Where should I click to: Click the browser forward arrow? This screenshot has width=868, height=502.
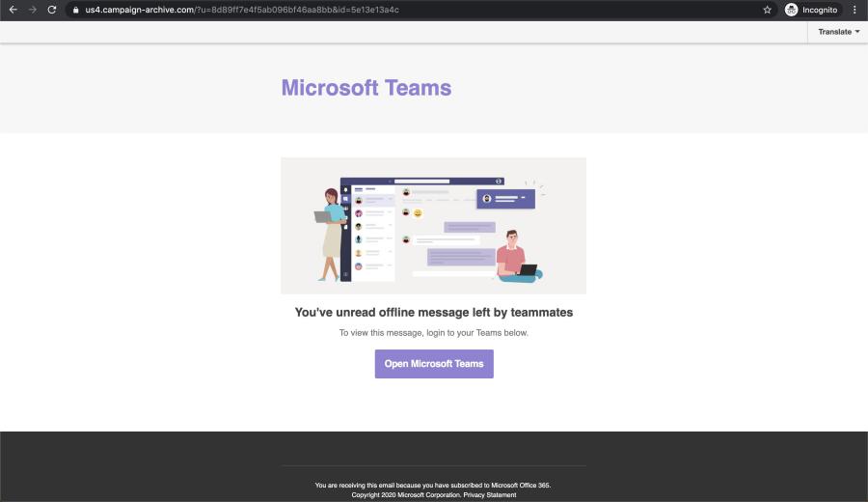(x=32, y=10)
